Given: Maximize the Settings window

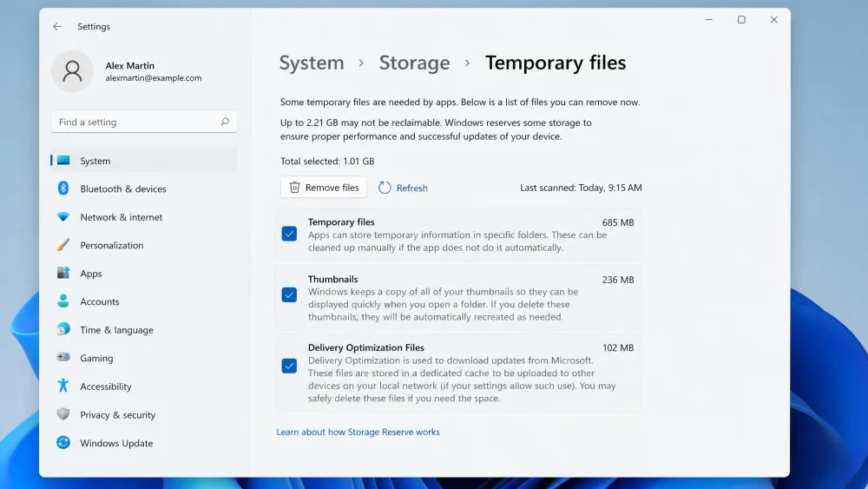Looking at the screenshot, I should pyautogui.click(x=741, y=20).
